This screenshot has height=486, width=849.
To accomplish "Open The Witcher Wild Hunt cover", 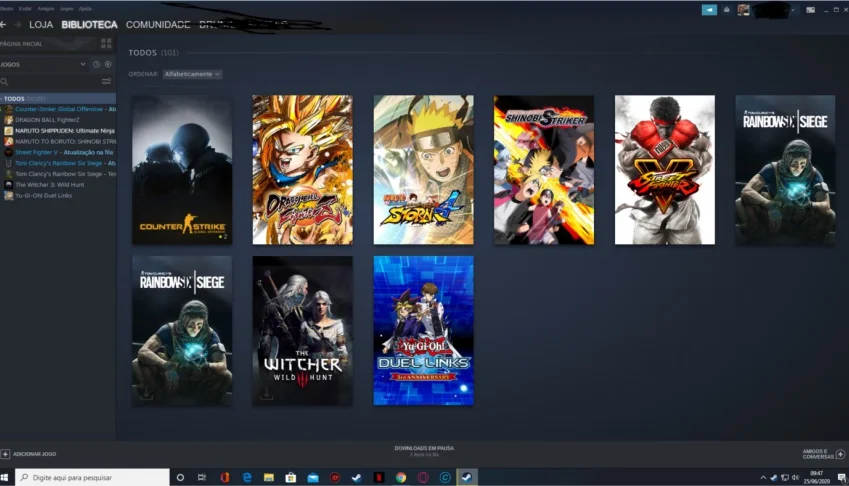I will (x=303, y=331).
